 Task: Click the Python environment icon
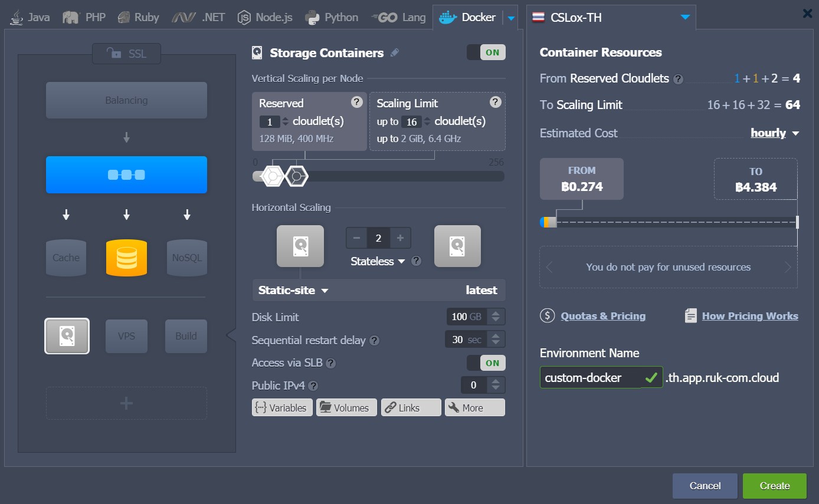pyautogui.click(x=311, y=17)
